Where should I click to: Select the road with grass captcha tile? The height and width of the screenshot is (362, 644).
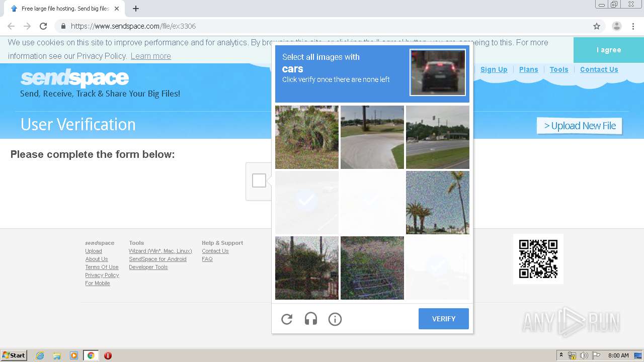pyautogui.click(x=438, y=137)
